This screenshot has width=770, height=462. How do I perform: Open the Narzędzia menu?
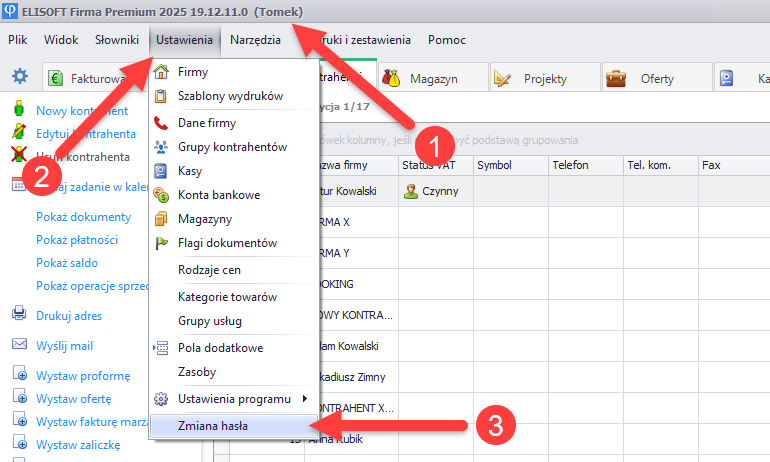click(255, 41)
